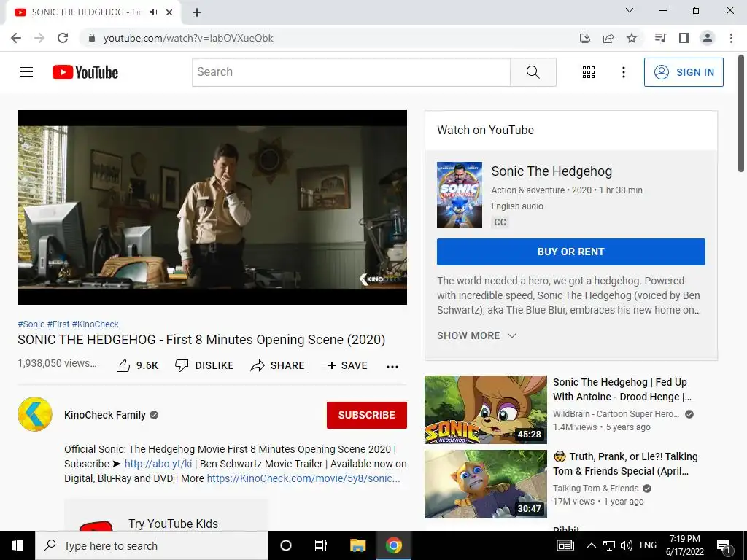Reload the page

[x=63, y=38]
